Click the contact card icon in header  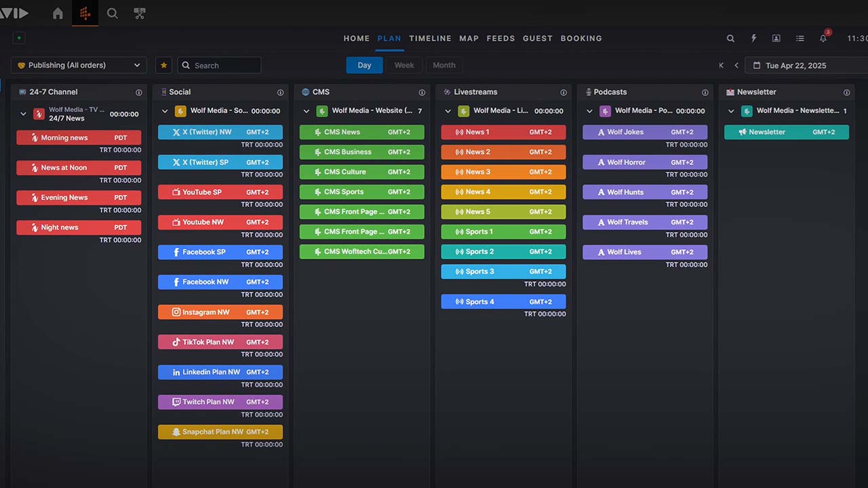[776, 39]
